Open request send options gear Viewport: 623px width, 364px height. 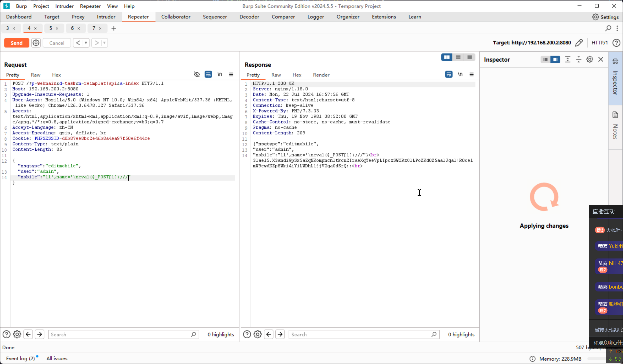(36, 43)
